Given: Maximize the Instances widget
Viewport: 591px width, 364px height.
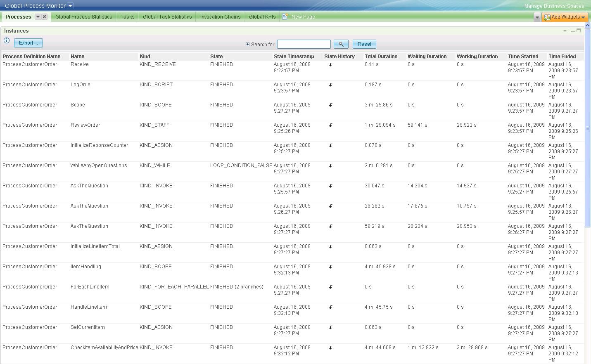Looking at the screenshot, I should [x=579, y=31].
